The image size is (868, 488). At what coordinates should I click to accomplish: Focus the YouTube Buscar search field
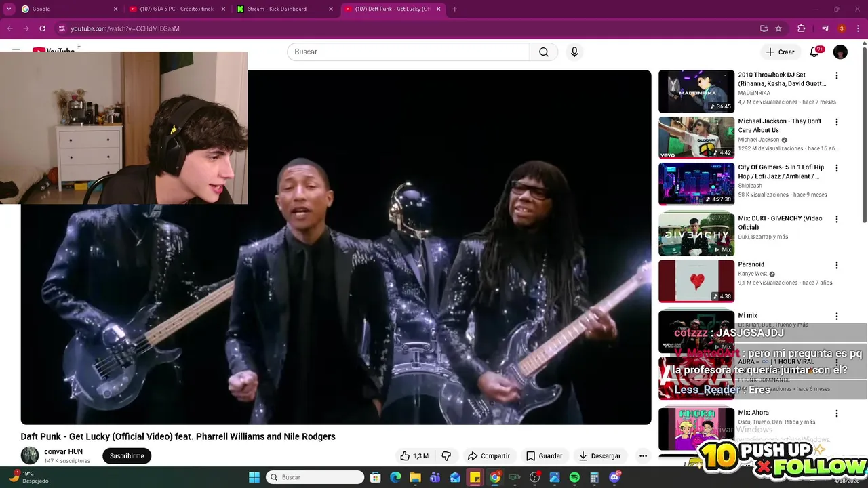(x=408, y=52)
